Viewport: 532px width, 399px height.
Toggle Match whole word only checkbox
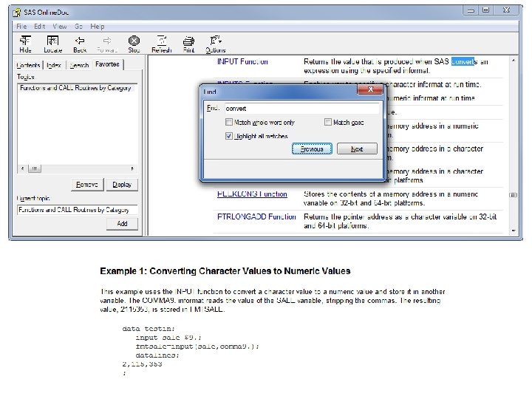click(x=229, y=122)
